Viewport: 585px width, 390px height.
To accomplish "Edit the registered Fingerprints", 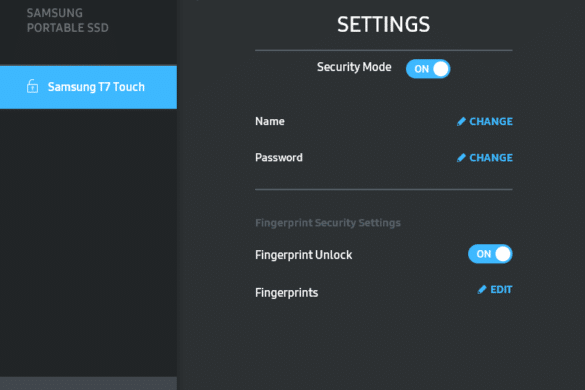I will click(x=495, y=290).
